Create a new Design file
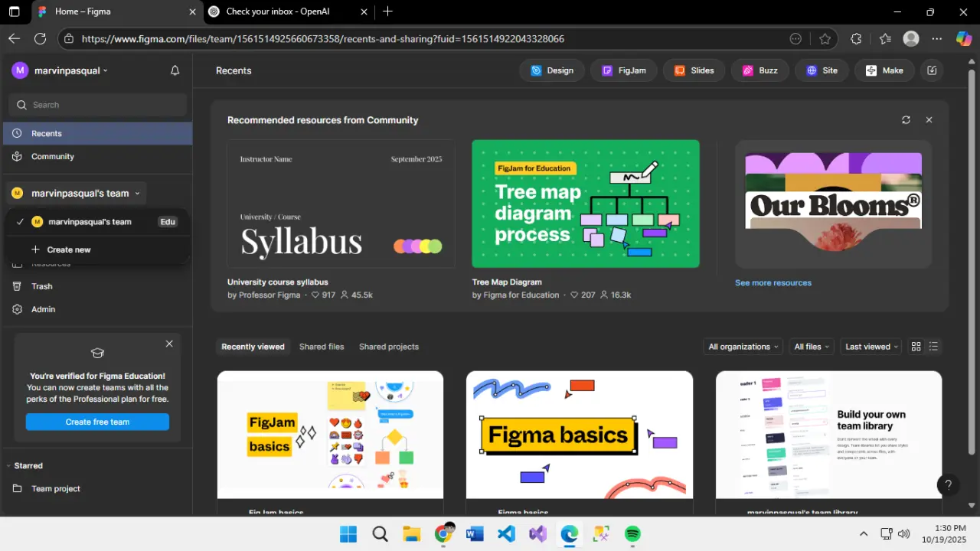 tap(552, 70)
